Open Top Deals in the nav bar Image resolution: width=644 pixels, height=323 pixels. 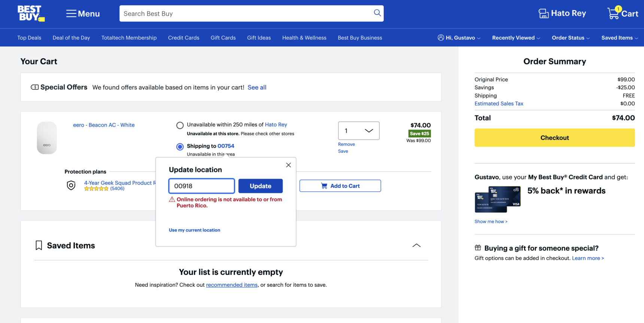click(x=29, y=37)
